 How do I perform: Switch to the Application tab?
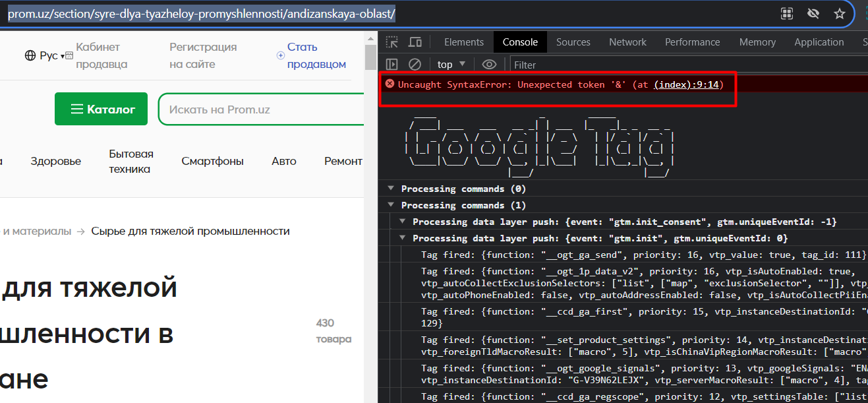(819, 42)
